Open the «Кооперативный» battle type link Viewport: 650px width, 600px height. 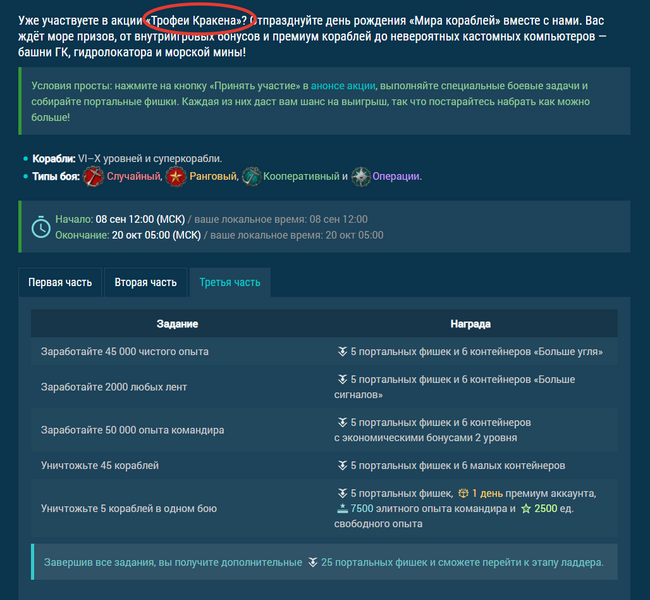pyautogui.click(x=303, y=176)
